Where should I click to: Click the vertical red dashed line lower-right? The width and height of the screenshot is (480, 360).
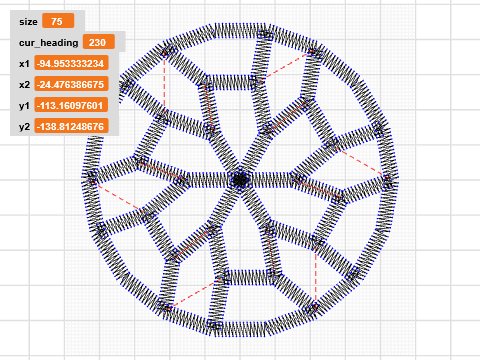pyautogui.click(x=316, y=277)
